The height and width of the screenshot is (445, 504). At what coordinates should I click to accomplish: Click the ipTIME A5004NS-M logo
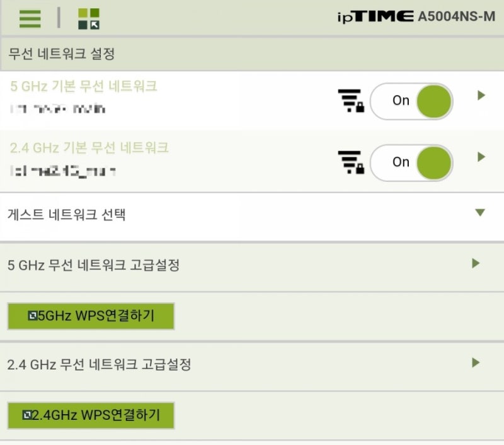click(416, 17)
